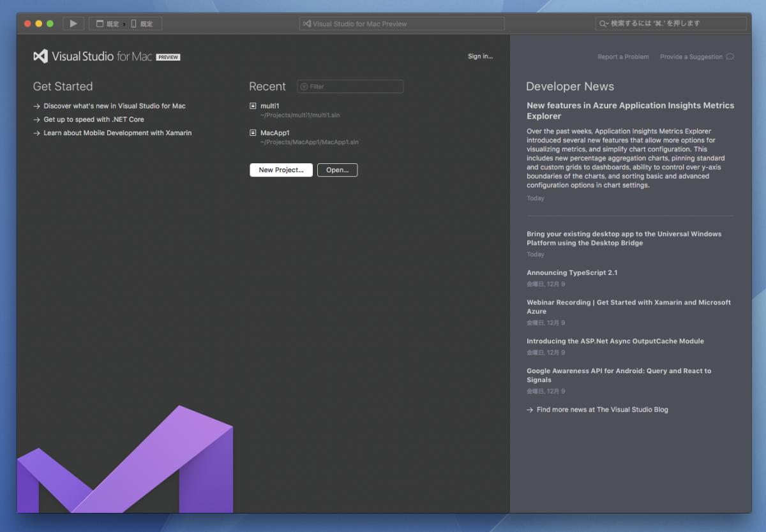Screen dimensions: 766x532
Task: Click Sign in link
Action: coord(480,56)
